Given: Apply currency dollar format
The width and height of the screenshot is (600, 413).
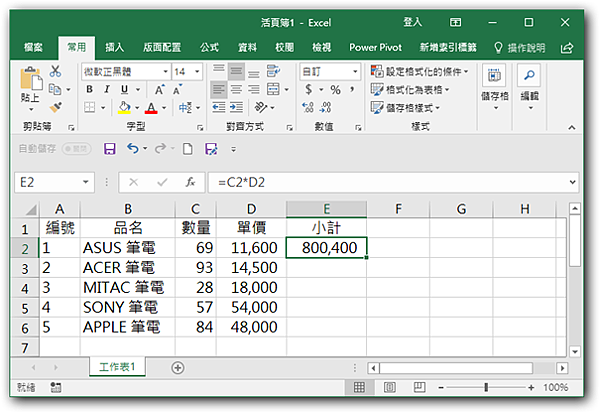Looking at the screenshot, I should 308,90.
